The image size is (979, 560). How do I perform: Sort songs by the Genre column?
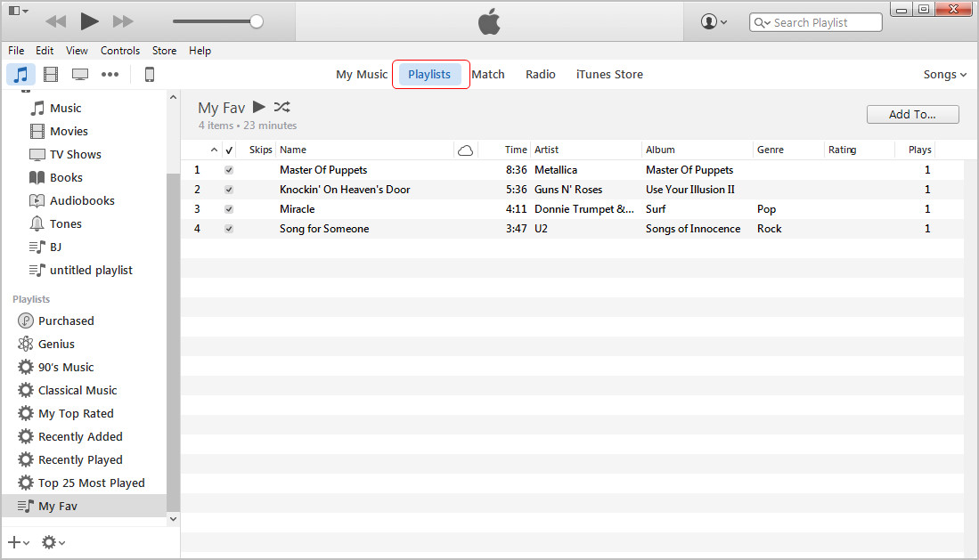click(771, 150)
